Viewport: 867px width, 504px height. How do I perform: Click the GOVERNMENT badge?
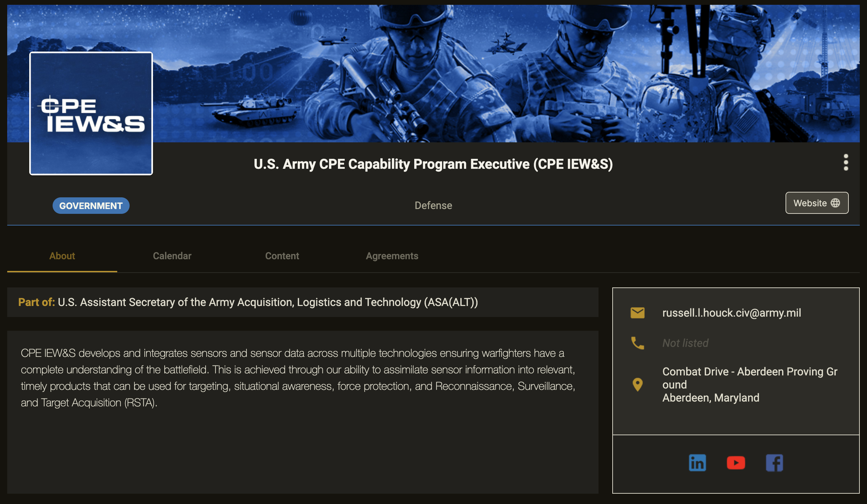point(91,206)
